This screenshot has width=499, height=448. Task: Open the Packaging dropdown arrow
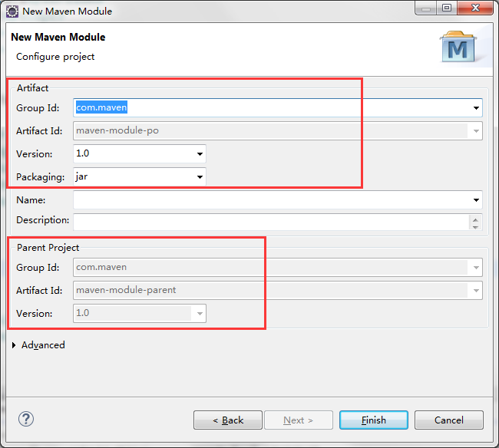(200, 176)
